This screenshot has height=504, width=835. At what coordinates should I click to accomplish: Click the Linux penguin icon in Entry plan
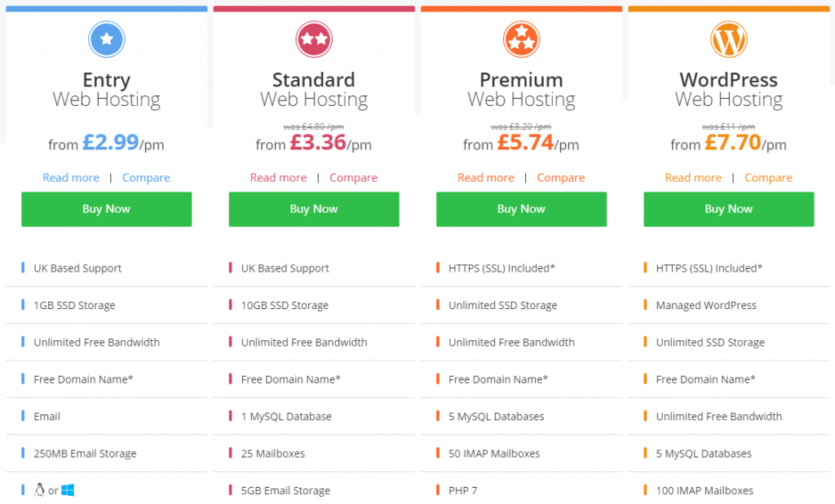tap(39, 489)
